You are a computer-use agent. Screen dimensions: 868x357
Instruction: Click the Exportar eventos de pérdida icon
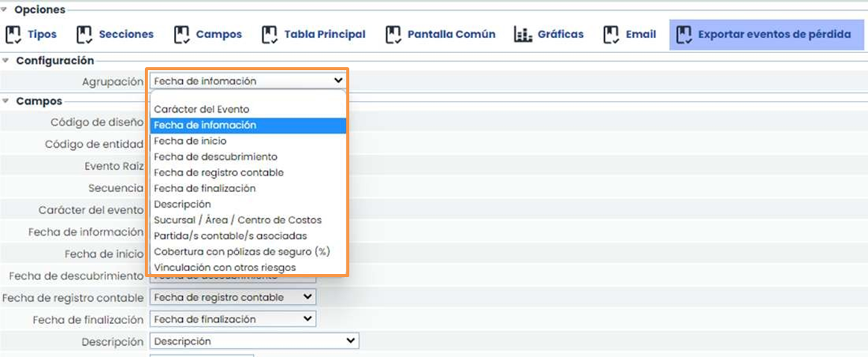pyautogui.click(x=683, y=34)
